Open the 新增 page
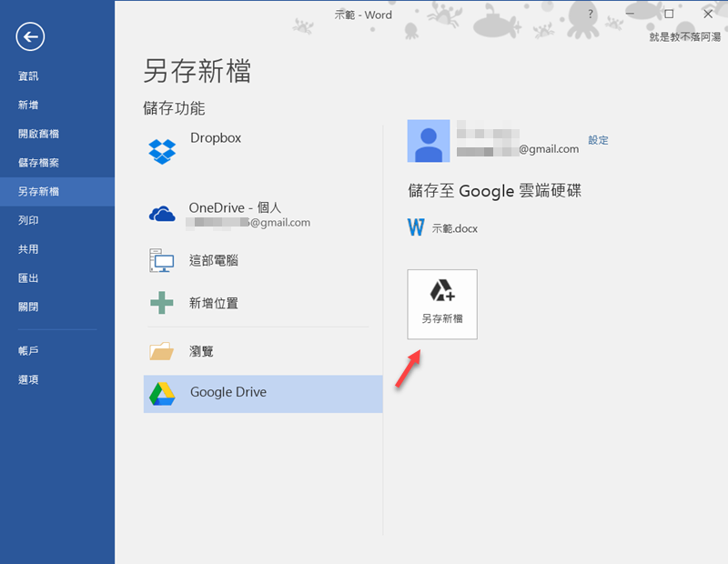This screenshot has height=564, width=728. tap(28, 105)
